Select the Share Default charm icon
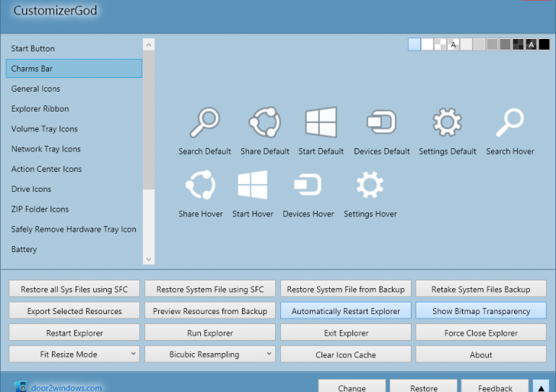Screen dimensions: 556x392 [x=265, y=122]
